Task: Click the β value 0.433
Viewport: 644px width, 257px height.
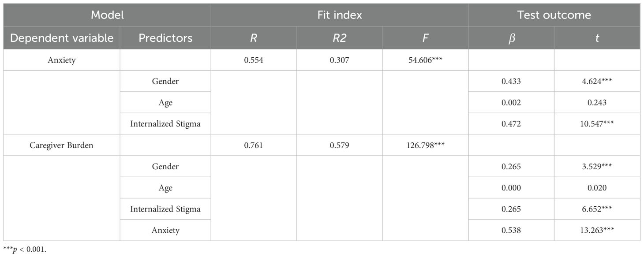Action: 511,81
